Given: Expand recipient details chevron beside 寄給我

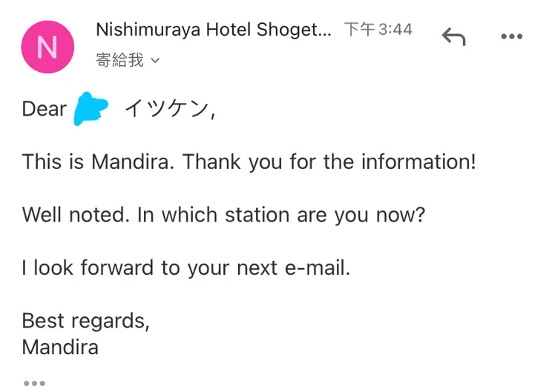Looking at the screenshot, I should pos(155,62).
